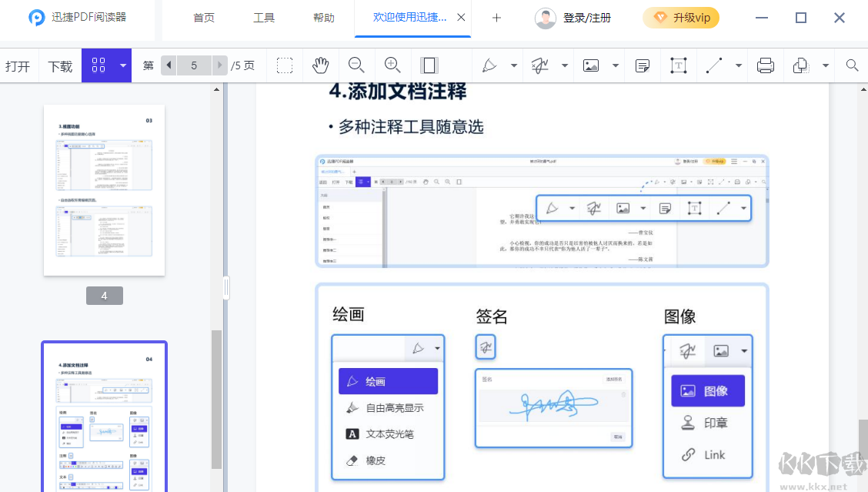
Task: Click page 4 thumbnail in sidebar
Action: [104, 189]
